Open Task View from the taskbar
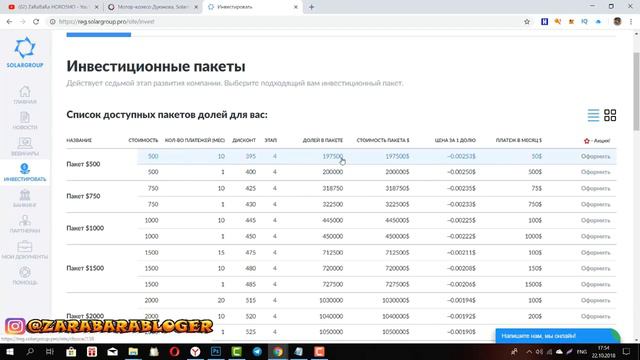The height and width of the screenshot is (360, 640). click(x=50, y=351)
